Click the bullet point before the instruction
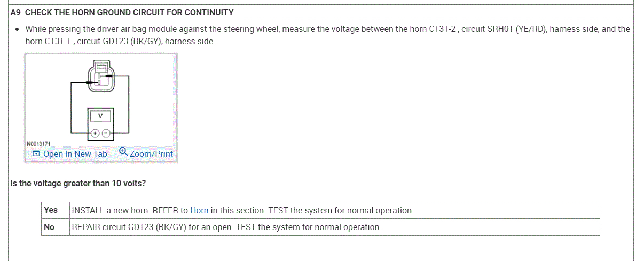Screen dimensions: 644x261 (x=18, y=29)
